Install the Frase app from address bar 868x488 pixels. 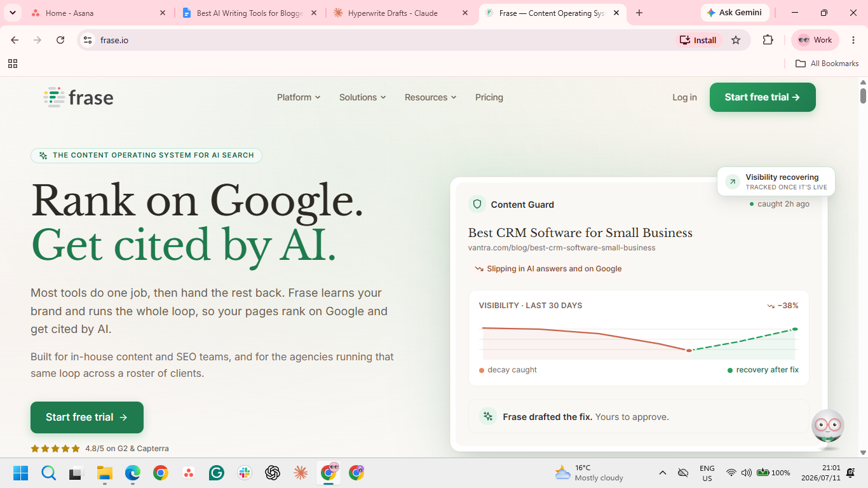click(698, 40)
